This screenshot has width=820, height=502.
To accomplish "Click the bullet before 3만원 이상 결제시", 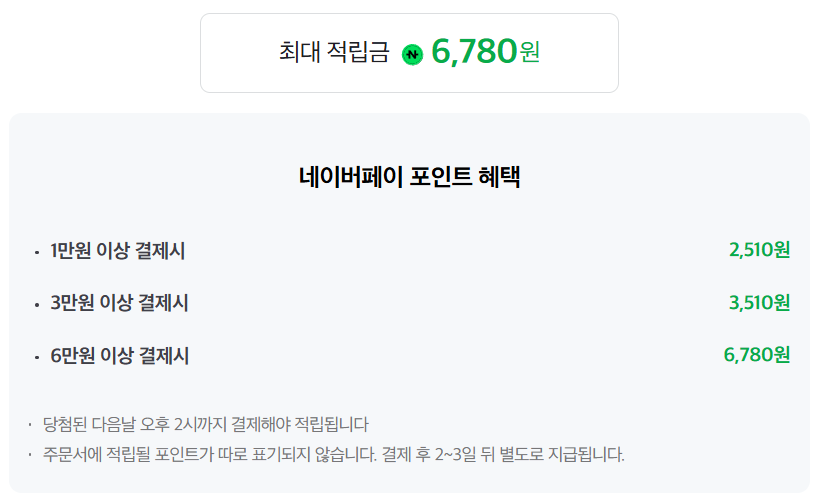I will coord(37,305).
